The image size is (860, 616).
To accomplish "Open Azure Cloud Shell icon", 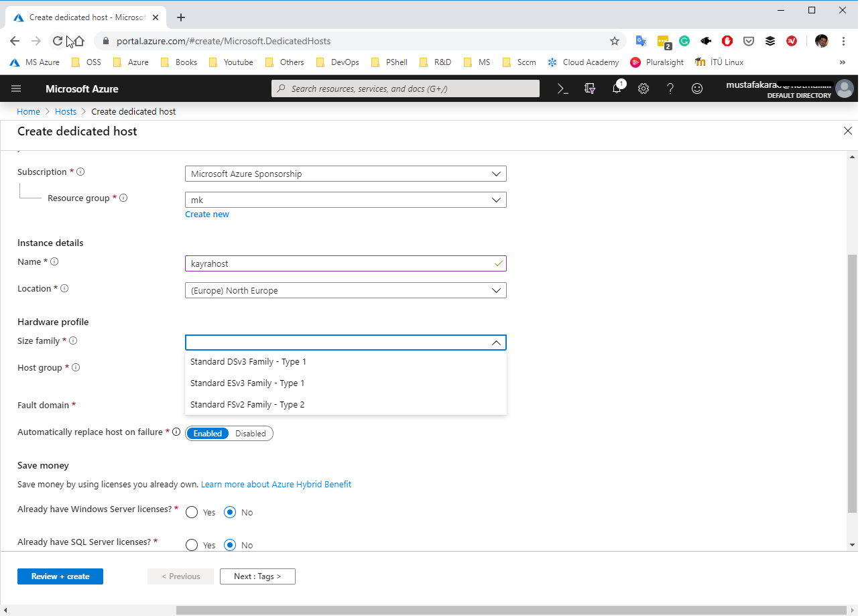I will (563, 88).
